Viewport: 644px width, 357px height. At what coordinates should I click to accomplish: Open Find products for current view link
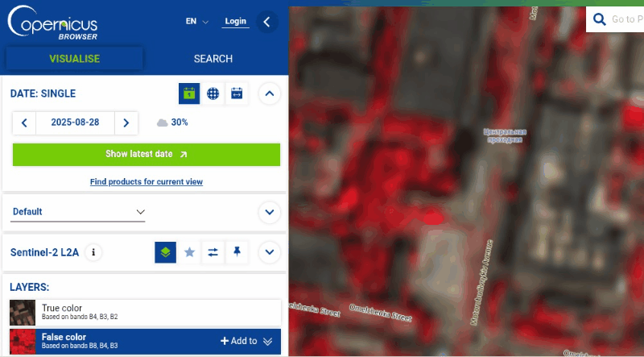(146, 182)
